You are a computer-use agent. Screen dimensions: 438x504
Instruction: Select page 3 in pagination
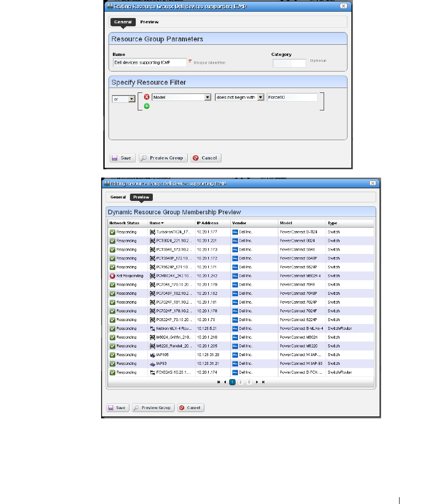pyautogui.click(x=249, y=382)
